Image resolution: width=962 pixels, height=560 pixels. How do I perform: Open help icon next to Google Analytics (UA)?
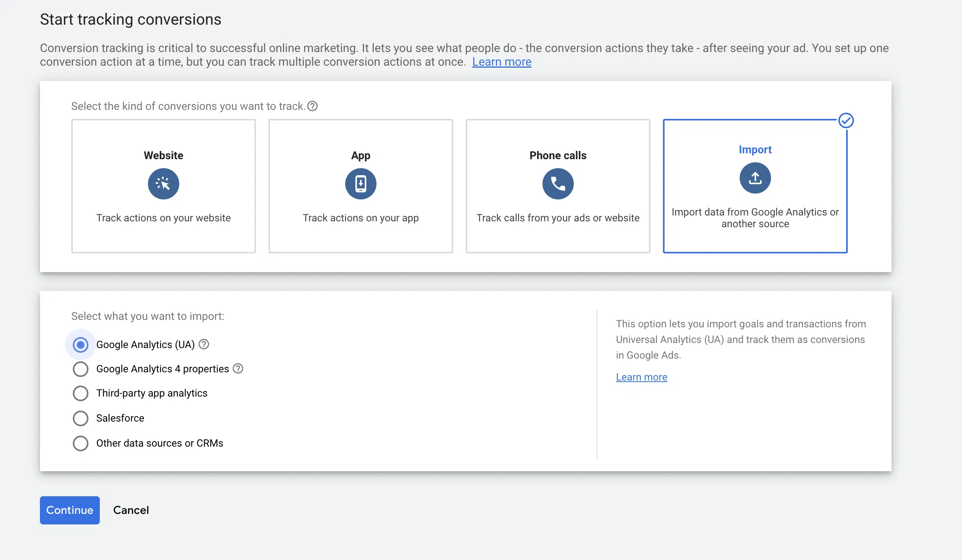(204, 344)
